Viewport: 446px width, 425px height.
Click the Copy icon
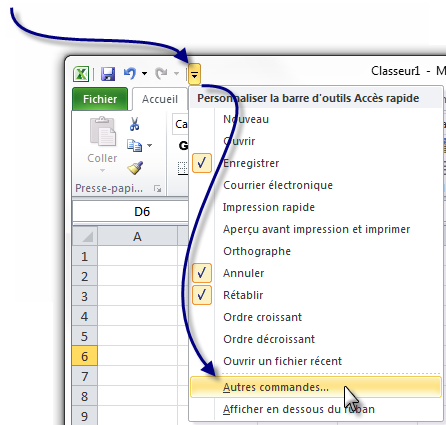click(x=134, y=145)
